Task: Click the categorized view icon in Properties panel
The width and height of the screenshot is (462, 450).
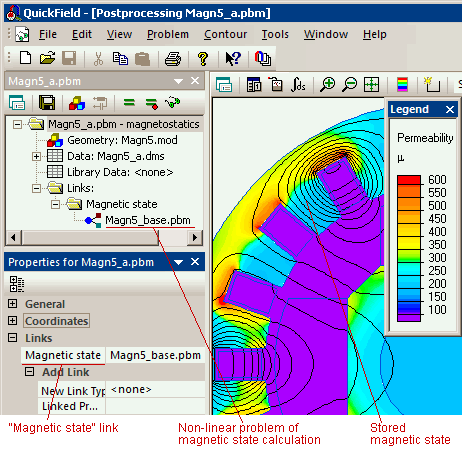Action: [17, 284]
